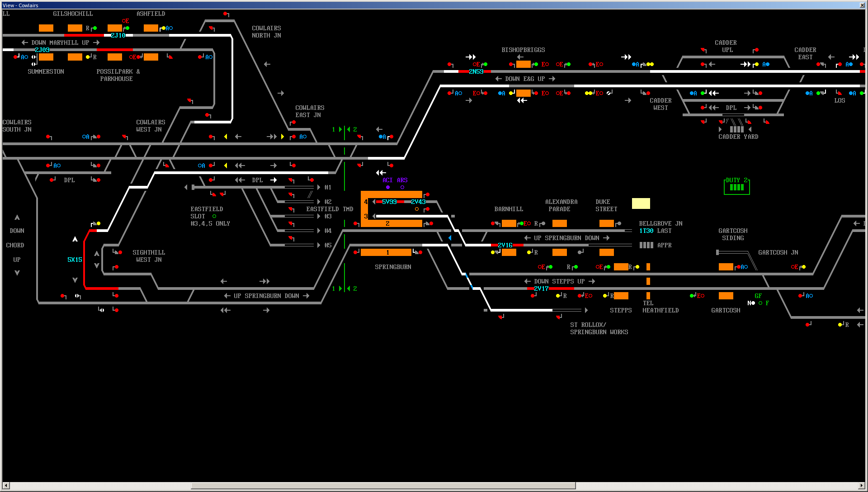Click the horizontal scrollbar thumb
This screenshot has height=492, width=868.
point(383,486)
